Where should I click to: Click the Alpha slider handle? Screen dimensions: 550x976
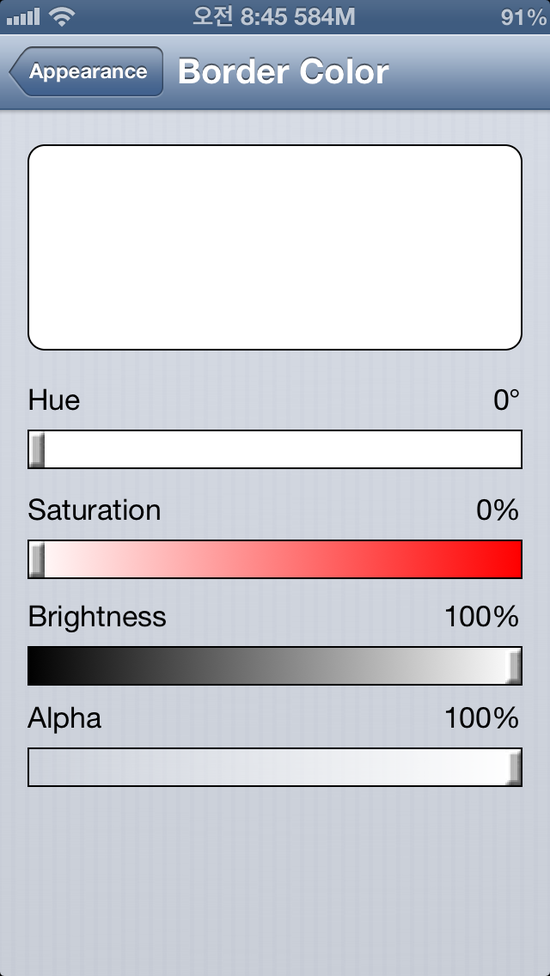pyautogui.click(x=513, y=767)
